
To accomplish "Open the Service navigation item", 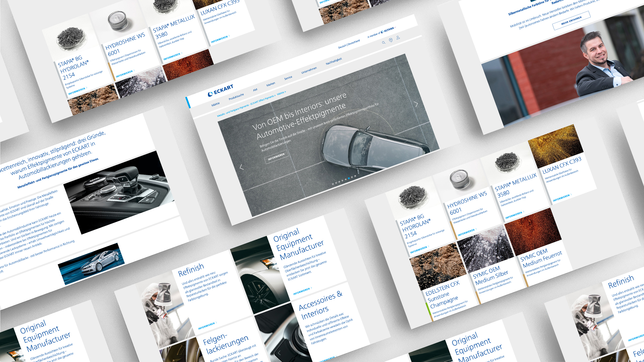I will (x=288, y=78).
